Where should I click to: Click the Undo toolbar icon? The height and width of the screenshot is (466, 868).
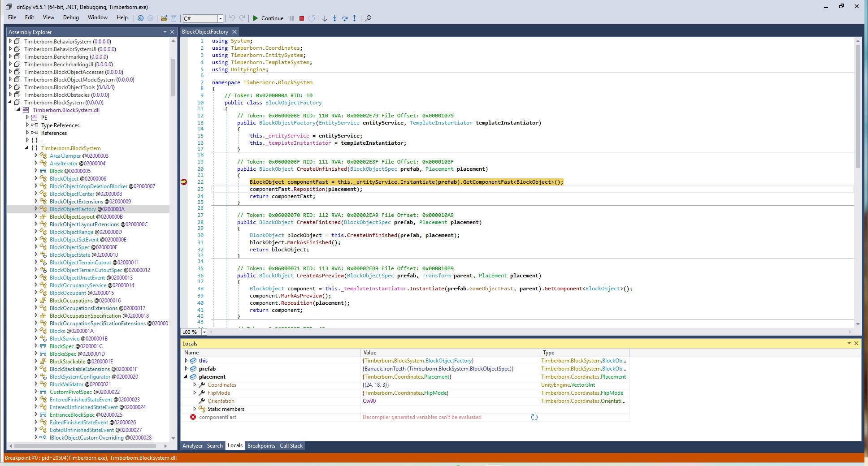point(232,18)
